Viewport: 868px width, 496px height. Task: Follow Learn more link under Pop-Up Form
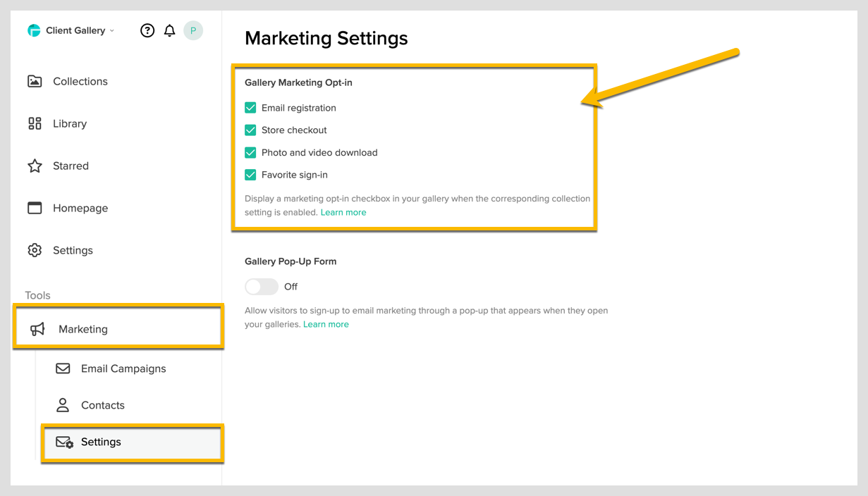[326, 324]
